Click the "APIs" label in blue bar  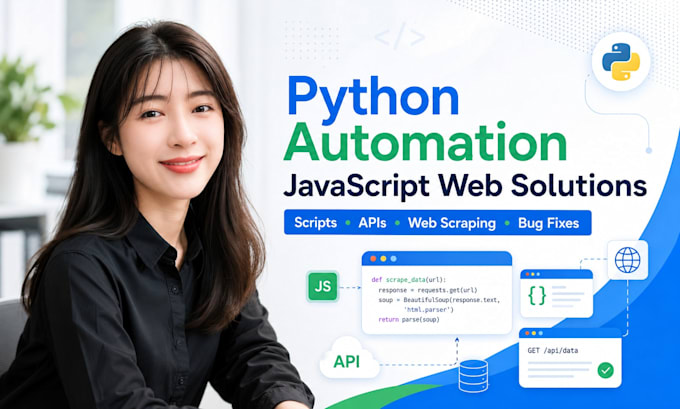(x=372, y=223)
